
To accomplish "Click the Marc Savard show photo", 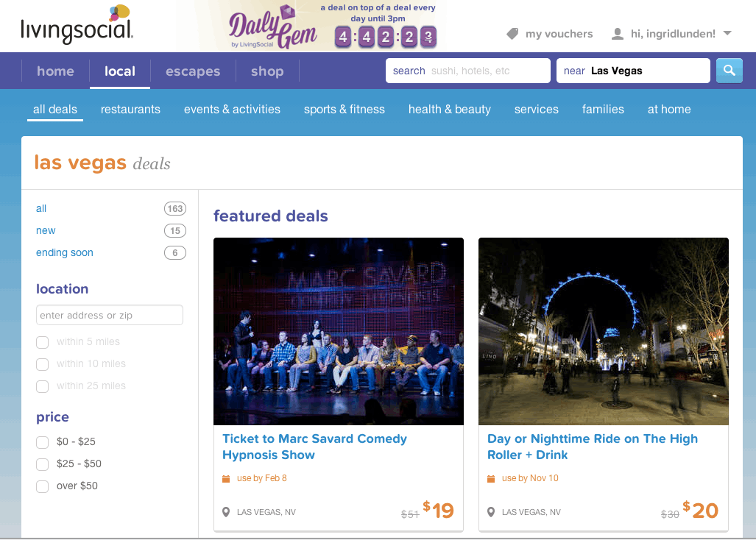I will coord(339,331).
